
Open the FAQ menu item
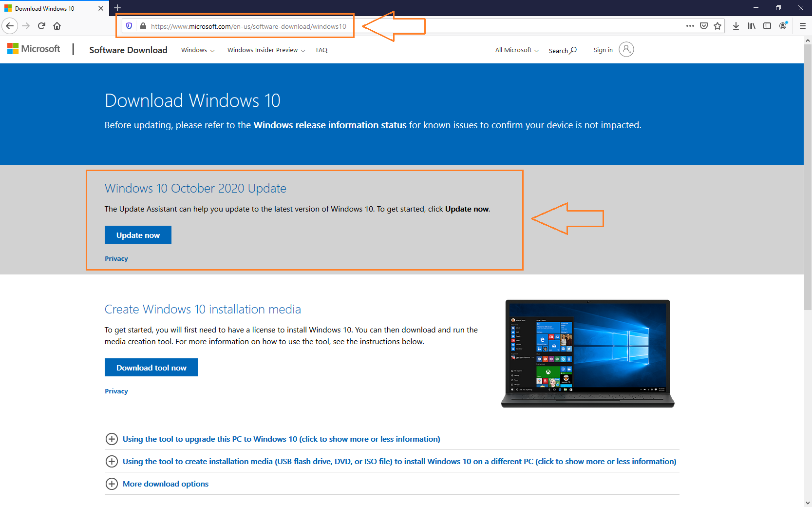point(321,50)
